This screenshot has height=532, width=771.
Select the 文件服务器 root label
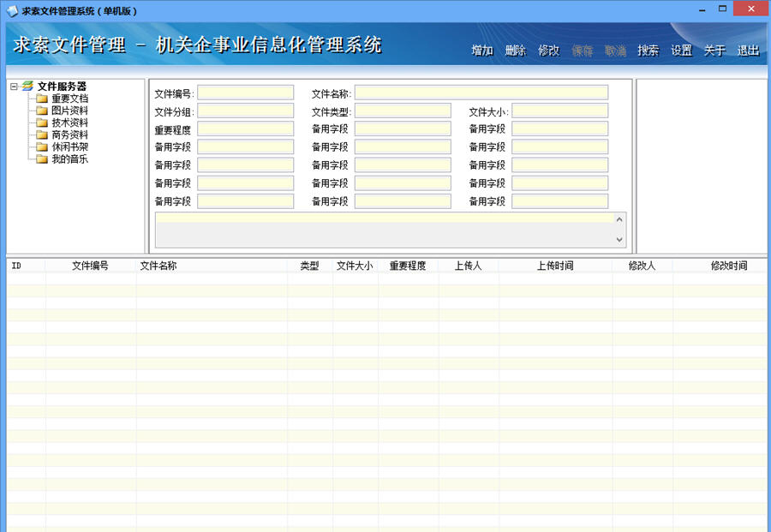[x=62, y=87]
